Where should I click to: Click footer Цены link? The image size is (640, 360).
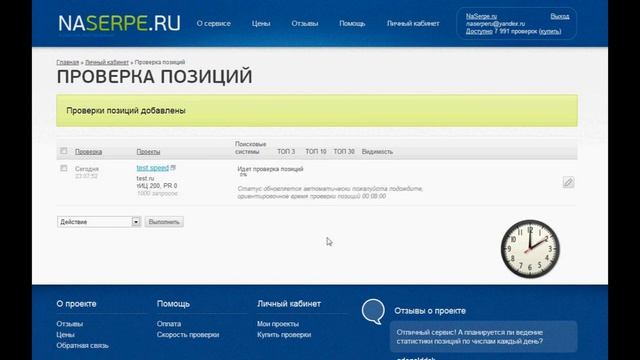click(x=65, y=335)
